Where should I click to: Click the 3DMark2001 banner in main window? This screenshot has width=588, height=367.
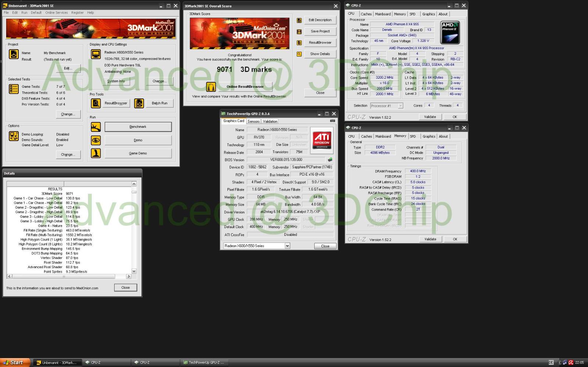(91, 29)
